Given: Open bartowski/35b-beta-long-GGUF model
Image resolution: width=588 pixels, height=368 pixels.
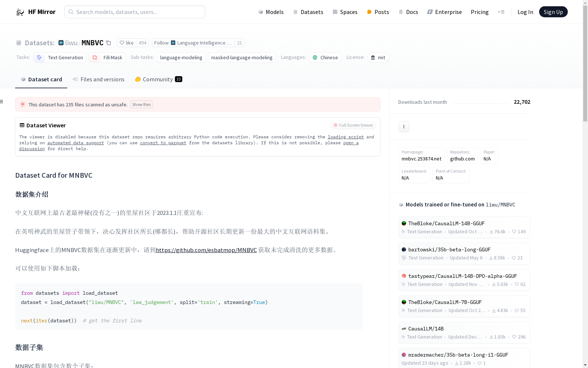Looking at the screenshot, I should 464,254.
